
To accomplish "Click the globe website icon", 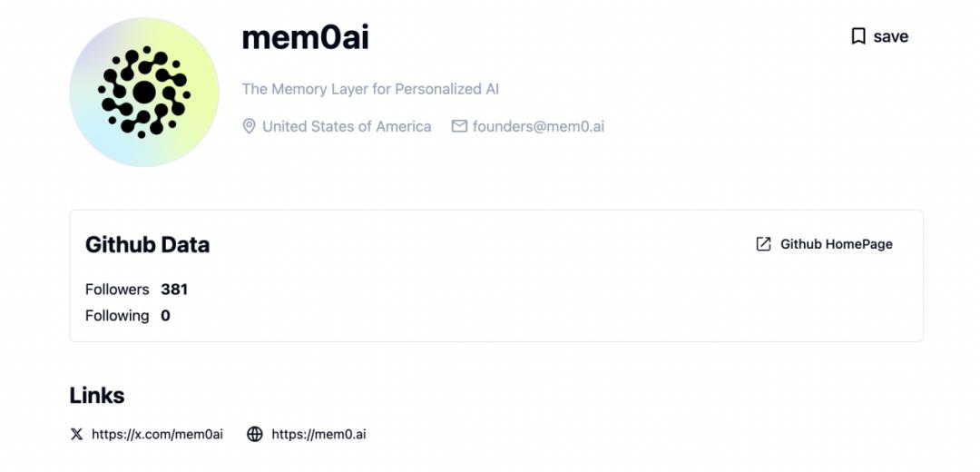I will 255,434.
